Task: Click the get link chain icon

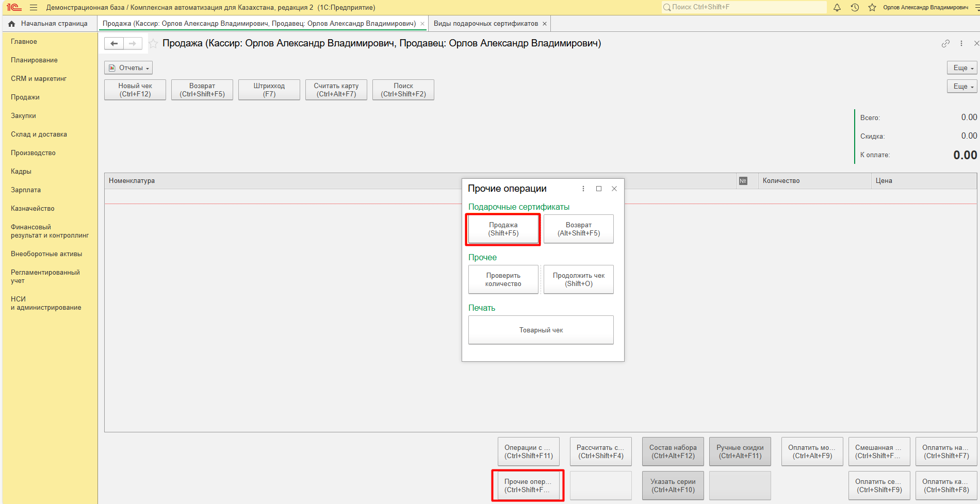Action: tap(945, 44)
